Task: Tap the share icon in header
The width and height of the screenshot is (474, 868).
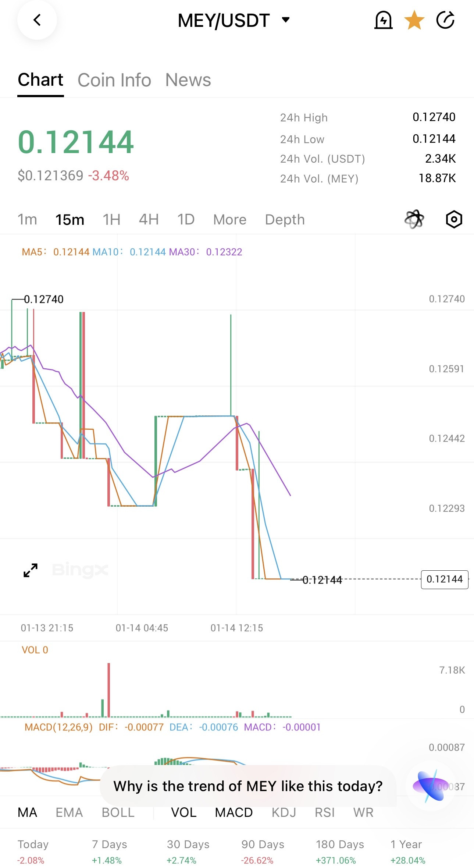Action: [445, 20]
